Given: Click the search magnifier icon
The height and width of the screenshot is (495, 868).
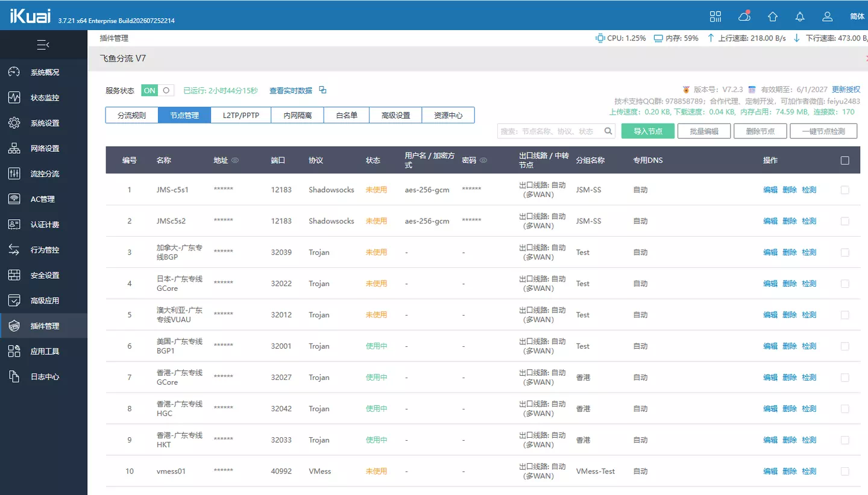Looking at the screenshot, I should pyautogui.click(x=609, y=131).
